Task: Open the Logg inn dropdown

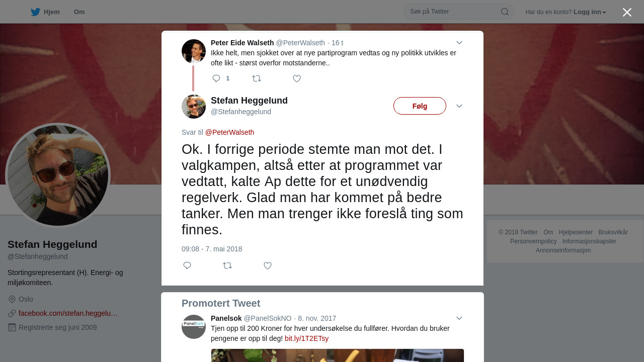Action: click(x=590, y=12)
